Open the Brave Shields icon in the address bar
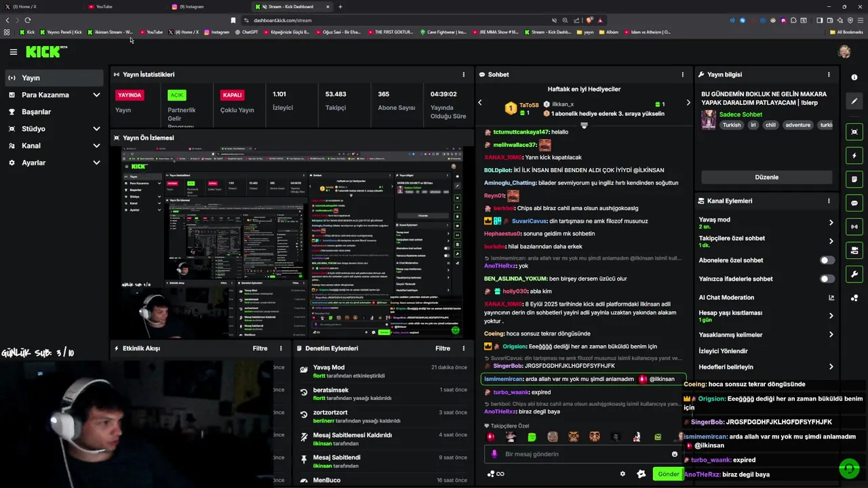 (x=589, y=20)
